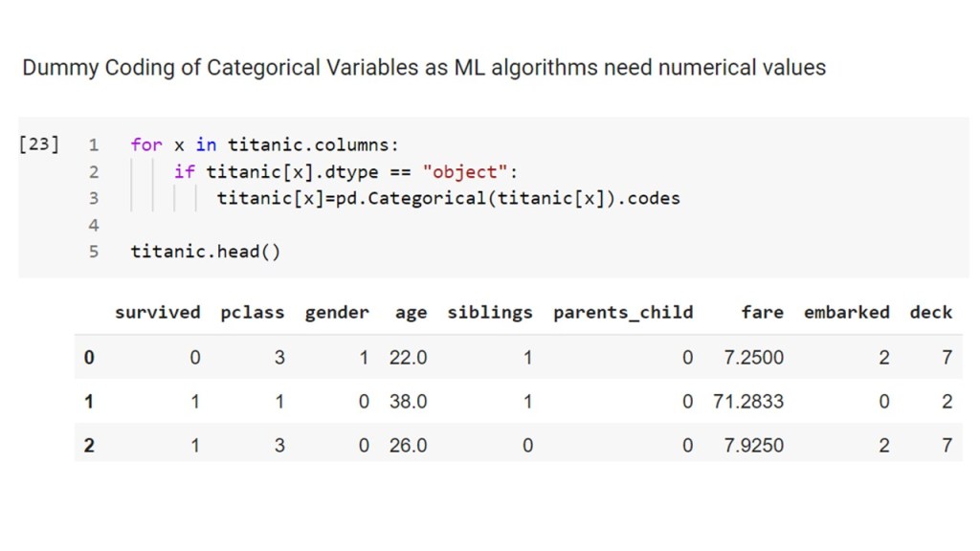980x551 pixels.
Task: Click the "object" string in the code
Action: pos(465,172)
